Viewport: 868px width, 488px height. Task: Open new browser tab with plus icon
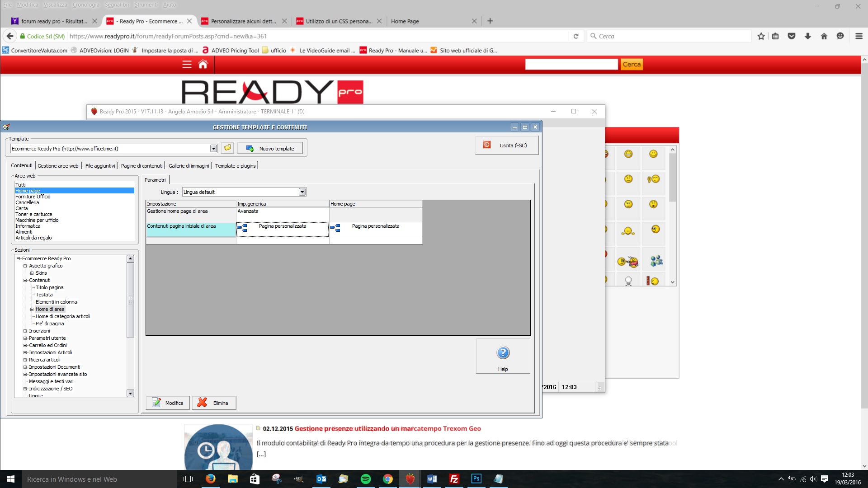pyautogui.click(x=490, y=21)
